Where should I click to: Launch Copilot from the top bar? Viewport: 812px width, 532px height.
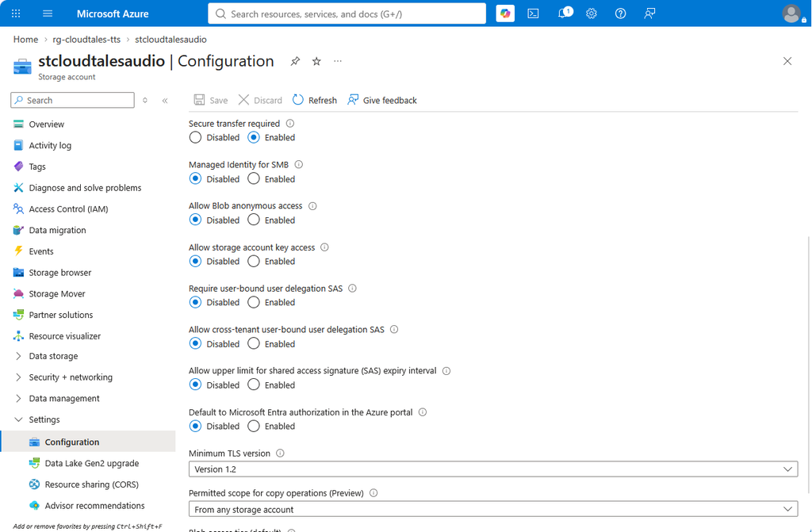[505, 13]
